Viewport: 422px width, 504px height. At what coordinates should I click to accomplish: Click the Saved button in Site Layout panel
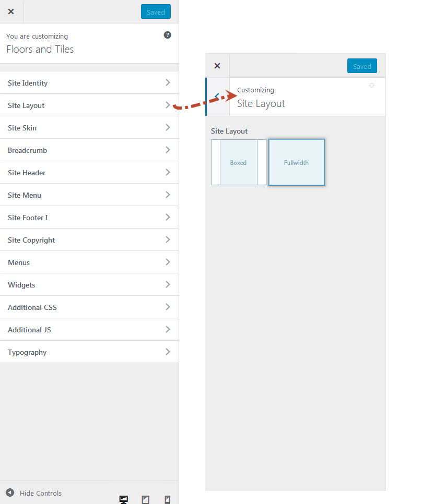click(x=362, y=66)
